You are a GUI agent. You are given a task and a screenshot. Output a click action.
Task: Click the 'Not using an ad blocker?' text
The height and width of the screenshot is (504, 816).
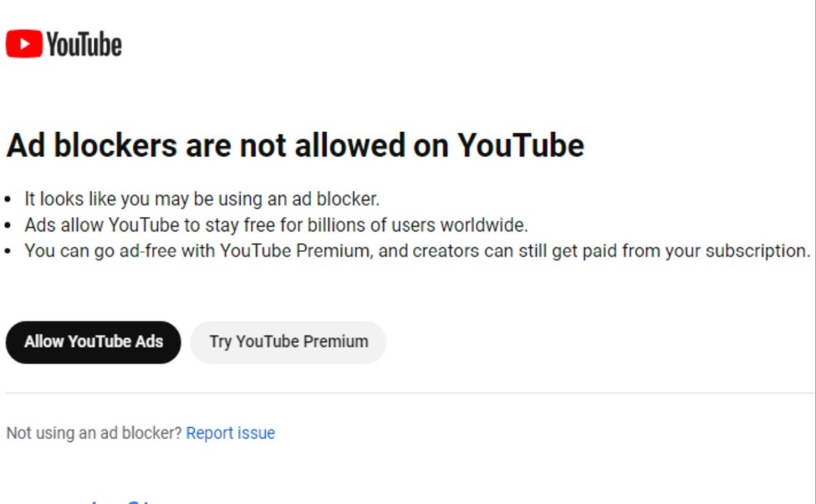click(94, 433)
